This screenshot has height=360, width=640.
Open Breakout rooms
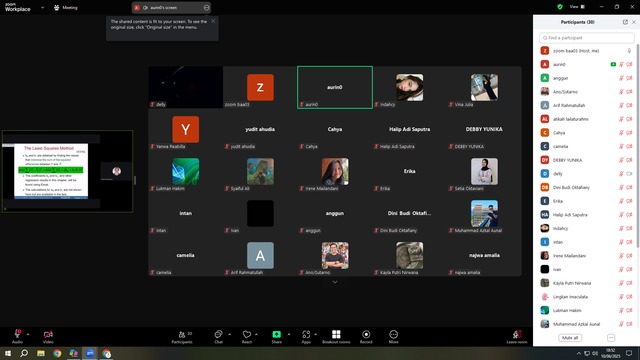pyautogui.click(x=336, y=337)
